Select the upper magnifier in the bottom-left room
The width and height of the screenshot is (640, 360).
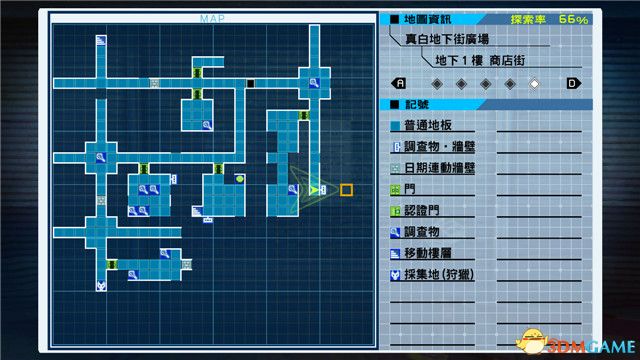(165, 253)
